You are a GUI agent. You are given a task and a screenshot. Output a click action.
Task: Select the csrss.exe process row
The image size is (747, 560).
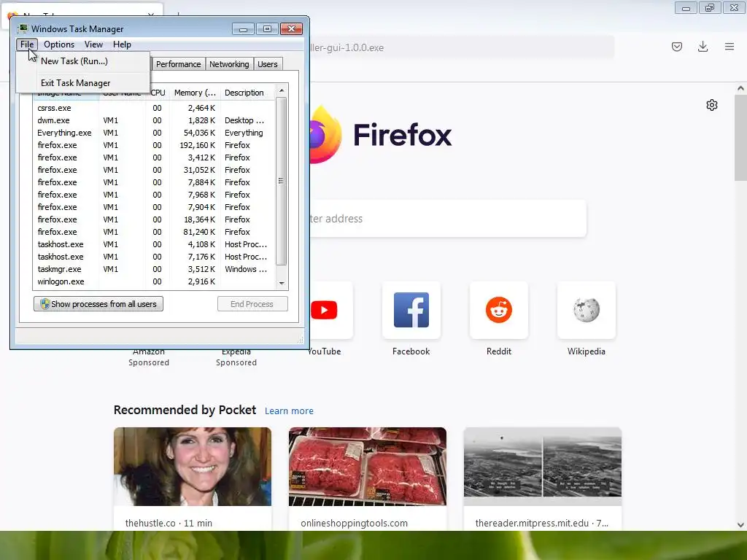[x=153, y=108]
